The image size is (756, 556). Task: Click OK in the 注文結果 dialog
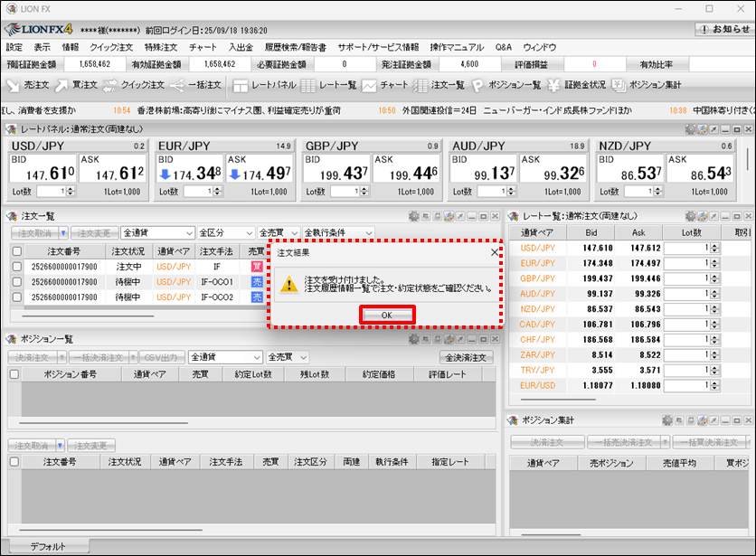(386, 315)
